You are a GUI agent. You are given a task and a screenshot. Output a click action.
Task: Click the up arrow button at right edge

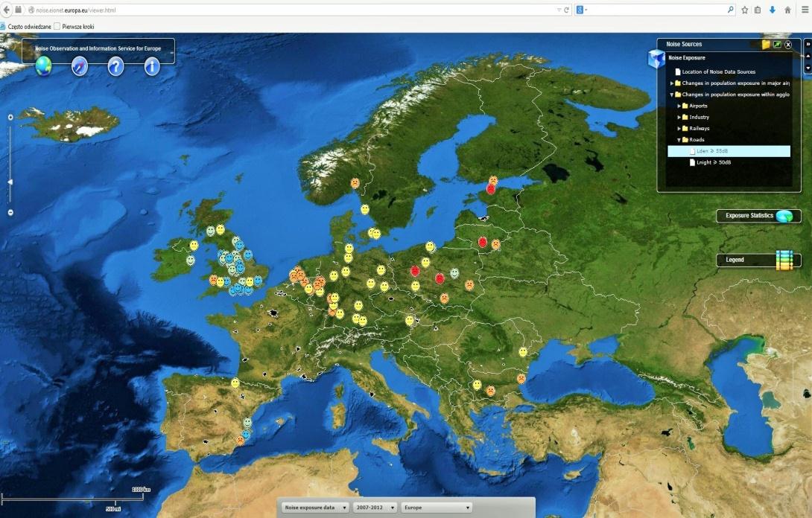808,56
